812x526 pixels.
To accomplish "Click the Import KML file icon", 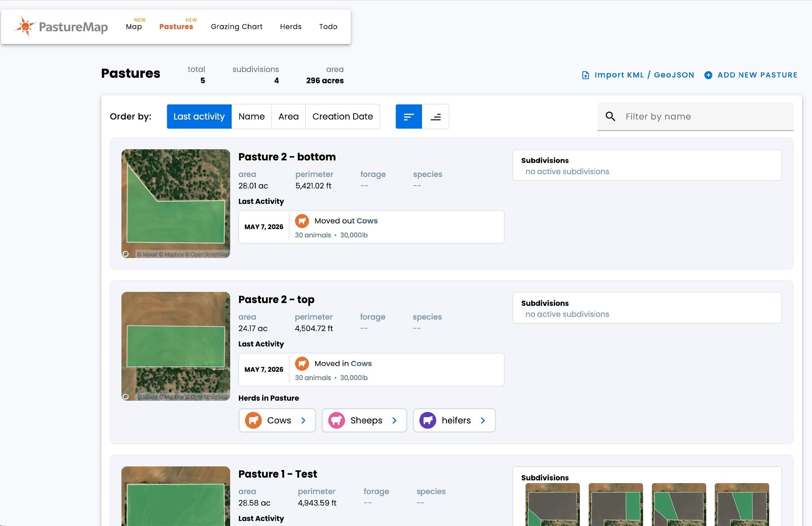I will [x=586, y=75].
